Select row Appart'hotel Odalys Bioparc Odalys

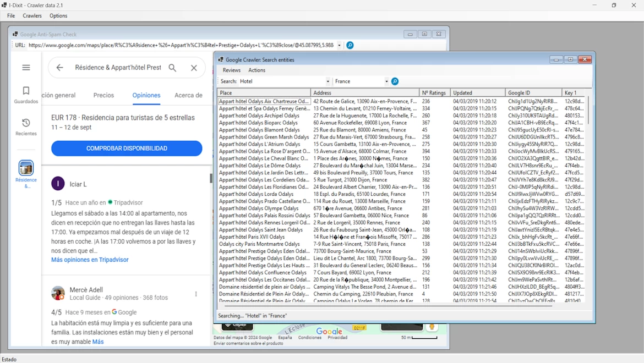(x=401, y=123)
